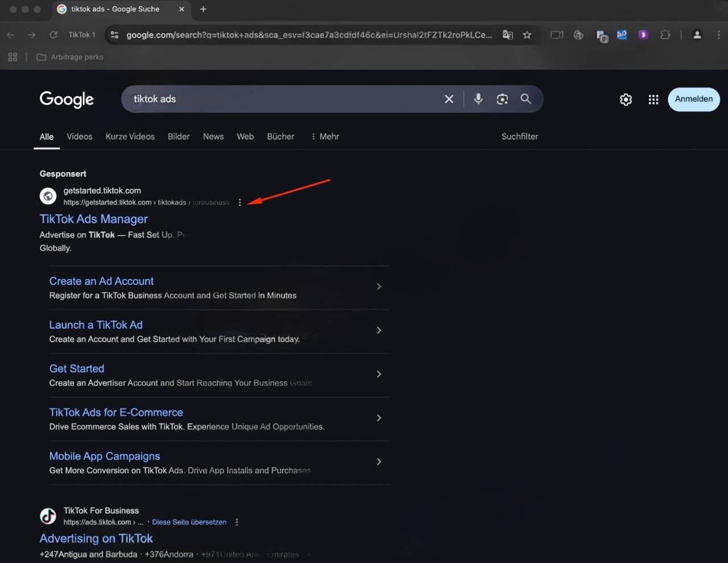Click the TikTok 1 tab group label
The image size is (728, 563).
click(x=82, y=35)
